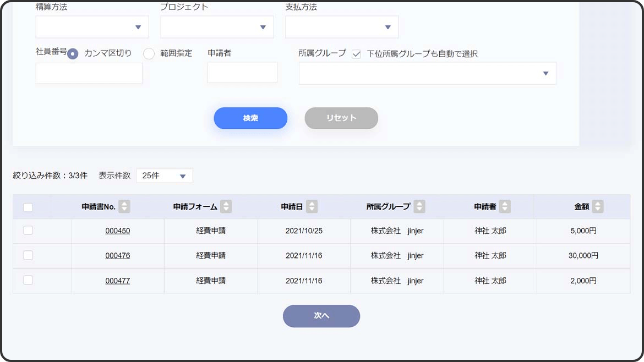Sort table by 申請者 column
The height and width of the screenshot is (362, 644).
coord(505,207)
